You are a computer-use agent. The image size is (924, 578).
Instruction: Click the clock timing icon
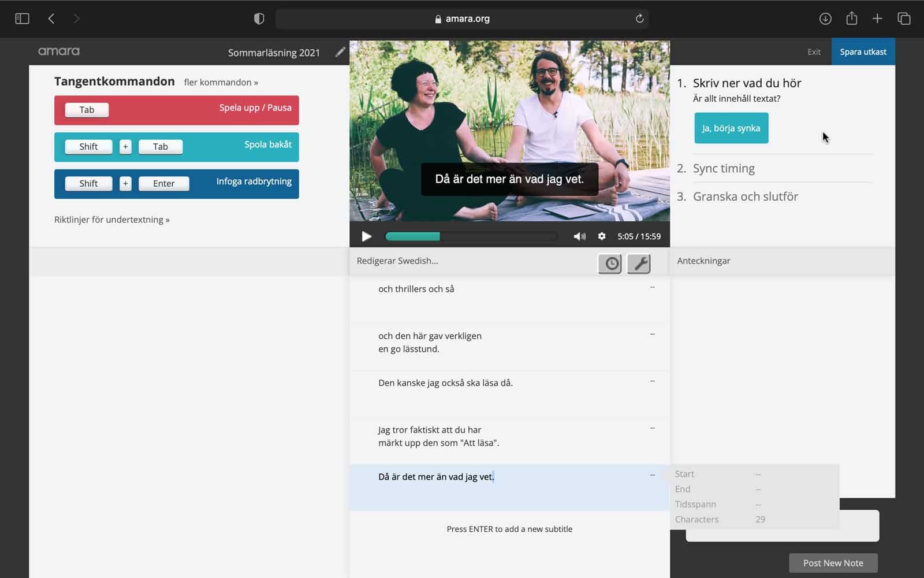tap(610, 264)
